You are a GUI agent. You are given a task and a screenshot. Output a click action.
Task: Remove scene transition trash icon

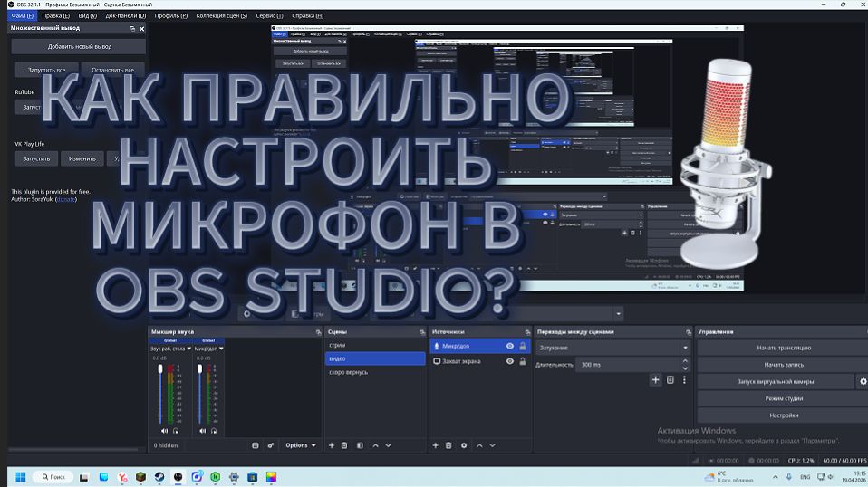(x=670, y=380)
